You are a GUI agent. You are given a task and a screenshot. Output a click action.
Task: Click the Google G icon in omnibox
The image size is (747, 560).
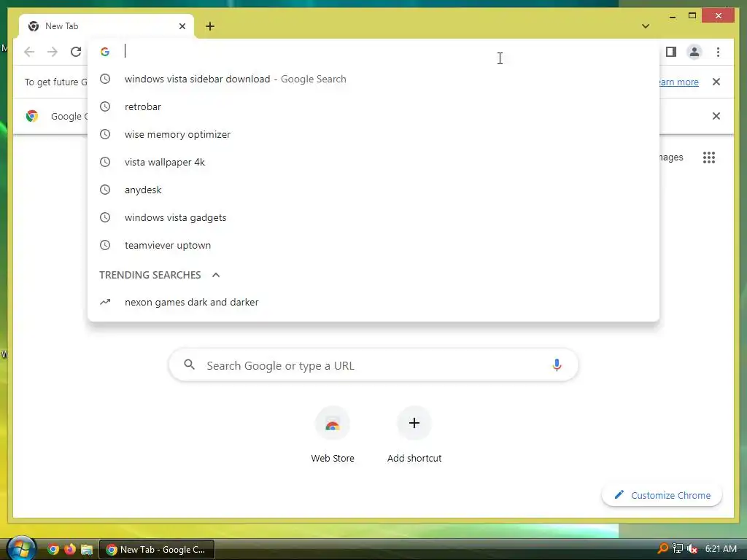105,52
